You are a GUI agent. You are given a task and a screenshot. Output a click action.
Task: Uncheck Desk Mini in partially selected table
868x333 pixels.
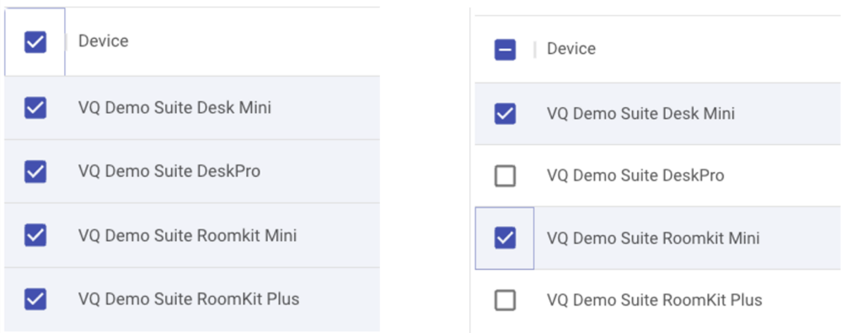coord(505,114)
